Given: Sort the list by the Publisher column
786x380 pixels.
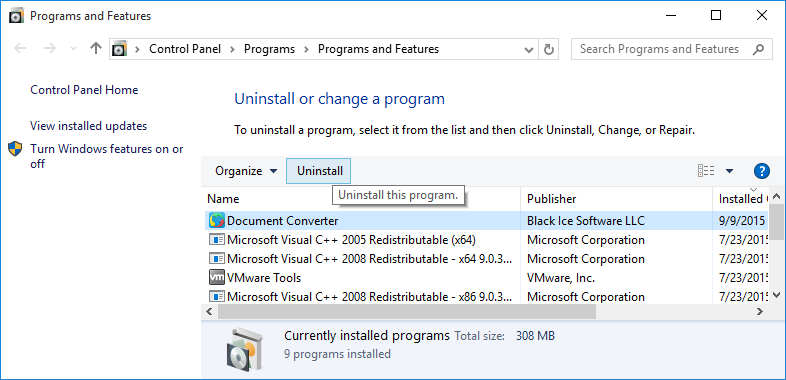Looking at the screenshot, I should click(x=616, y=199).
